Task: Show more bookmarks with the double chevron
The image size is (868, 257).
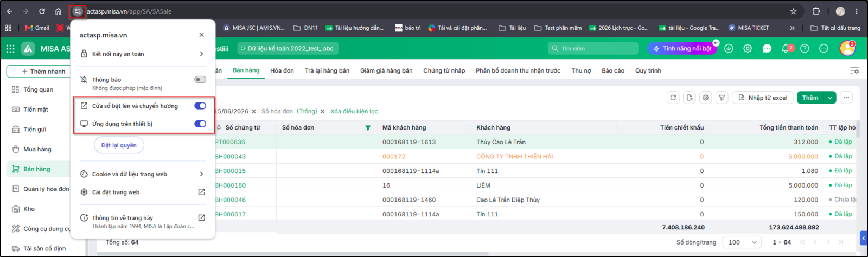Action: 792,28
